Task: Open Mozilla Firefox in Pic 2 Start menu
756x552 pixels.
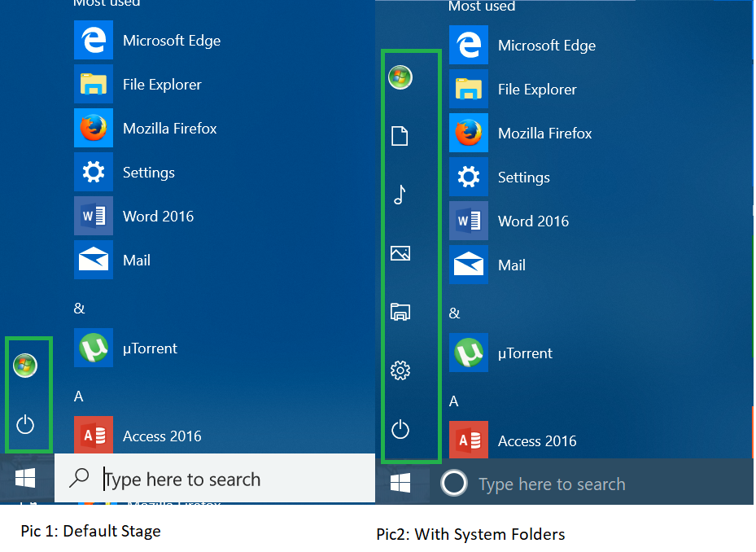Action: pyautogui.click(x=521, y=133)
